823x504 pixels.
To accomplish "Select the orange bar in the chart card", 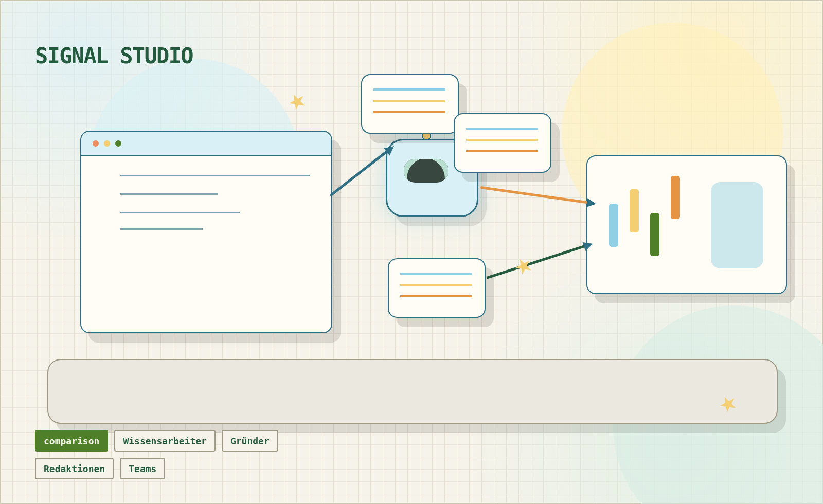I will (x=675, y=197).
